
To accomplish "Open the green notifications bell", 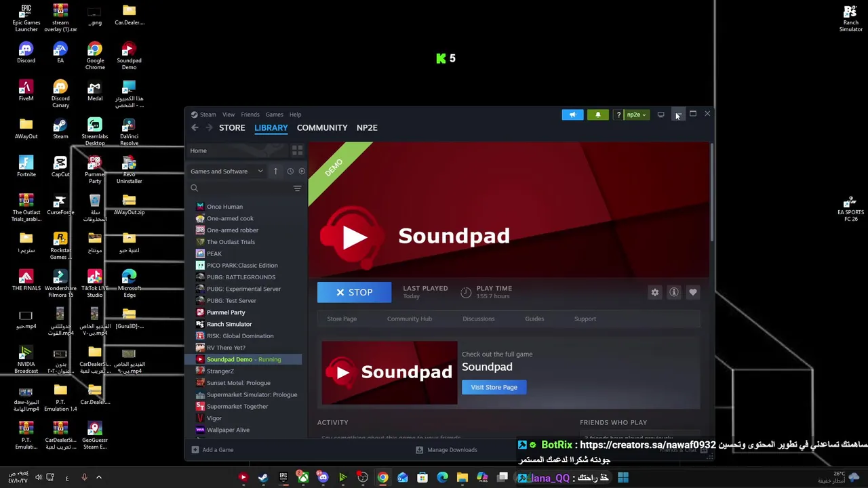I will (x=597, y=115).
